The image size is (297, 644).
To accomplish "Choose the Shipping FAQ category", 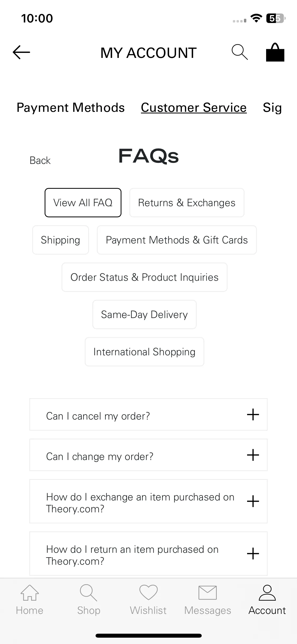I will (x=60, y=240).
